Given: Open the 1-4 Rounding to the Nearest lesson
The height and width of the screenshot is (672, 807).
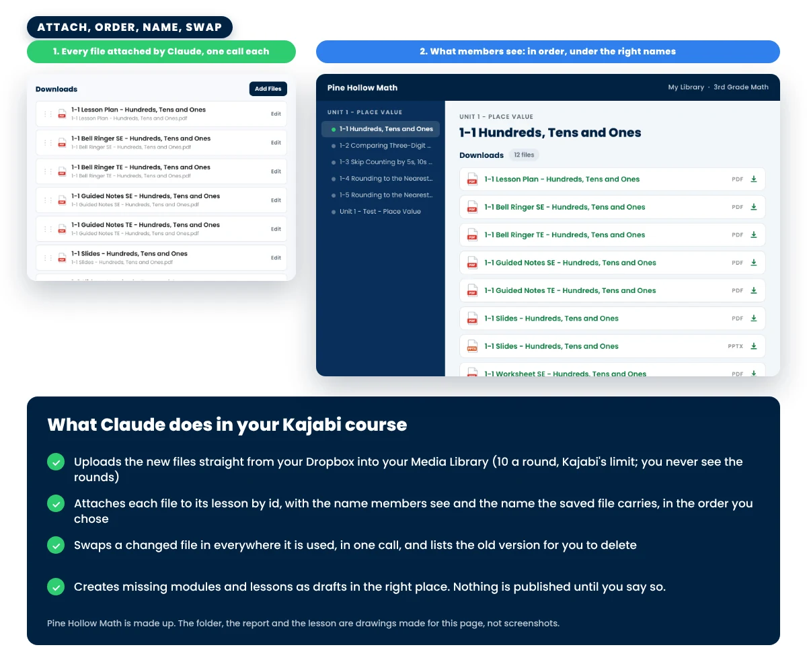Looking at the screenshot, I should [381, 179].
